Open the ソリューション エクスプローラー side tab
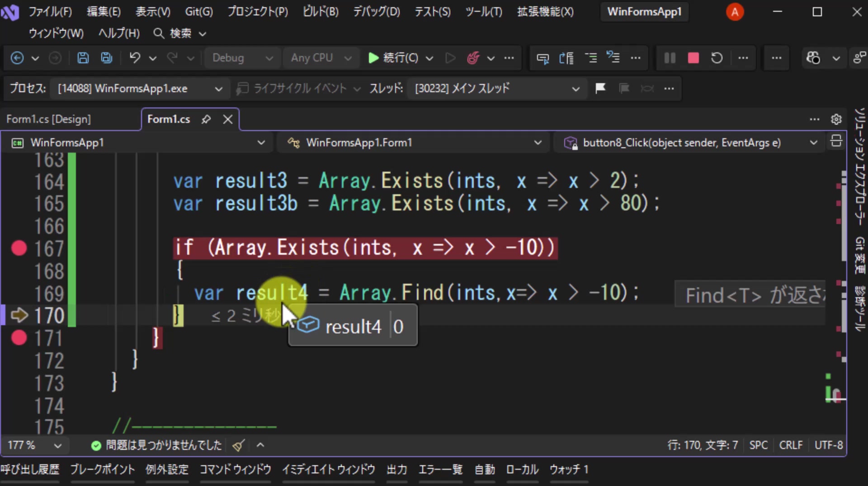 pos(859,166)
